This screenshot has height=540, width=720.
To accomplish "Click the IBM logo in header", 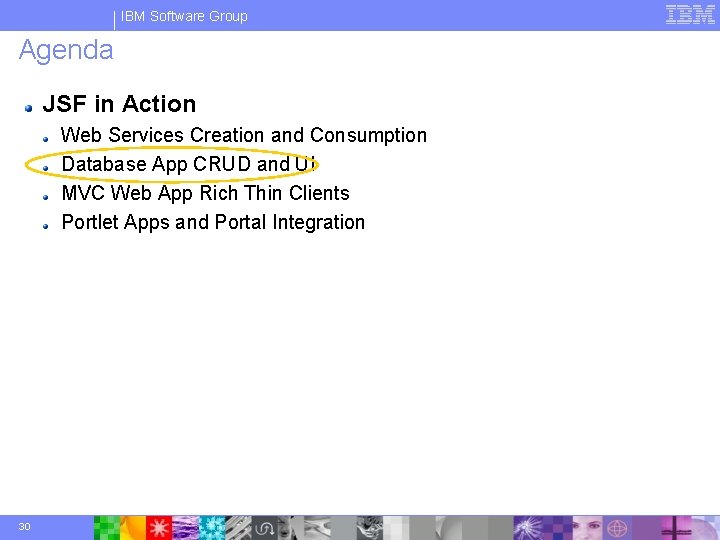I will click(x=690, y=14).
